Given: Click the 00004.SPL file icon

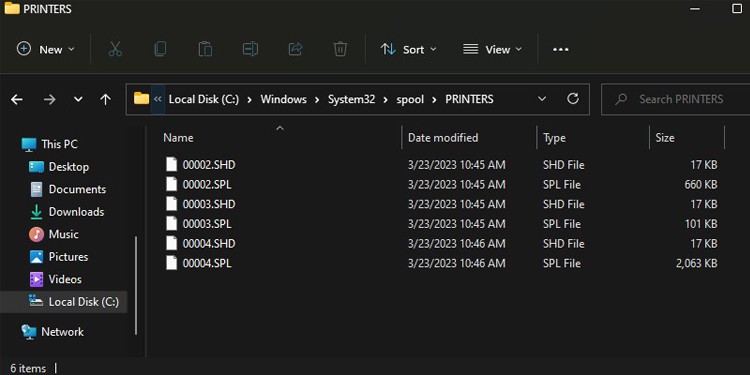Looking at the screenshot, I should pos(172,263).
